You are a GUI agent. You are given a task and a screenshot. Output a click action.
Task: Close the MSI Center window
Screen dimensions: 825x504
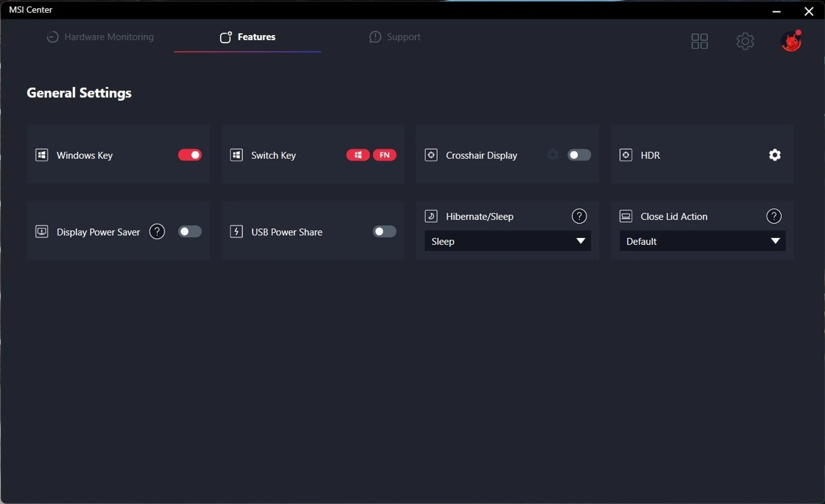click(809, 11)
